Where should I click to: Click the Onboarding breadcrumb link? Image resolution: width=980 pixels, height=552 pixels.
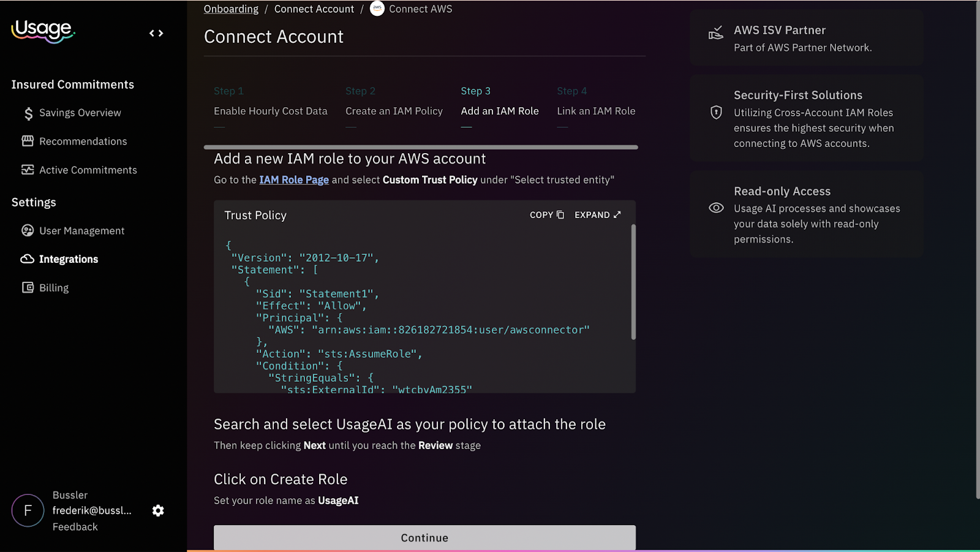[x=231, y=9]
